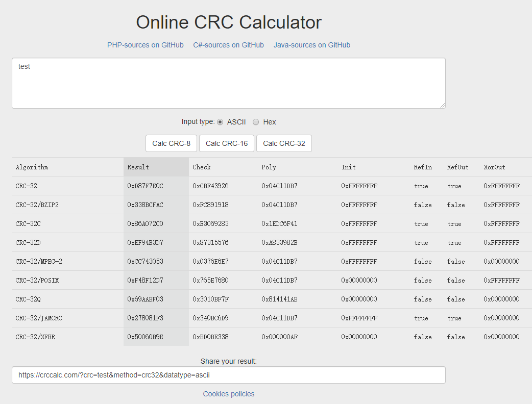532x404 pixels.
Task: Select the CRC-32 result 0xD87F7E0C
Action: point(145,186)
